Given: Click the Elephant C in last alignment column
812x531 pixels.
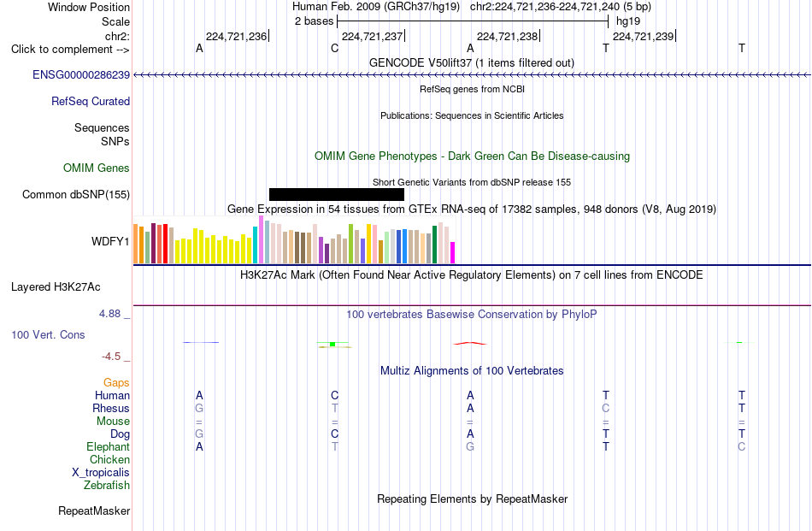Looking at the screenshot, I should [742, 446].
